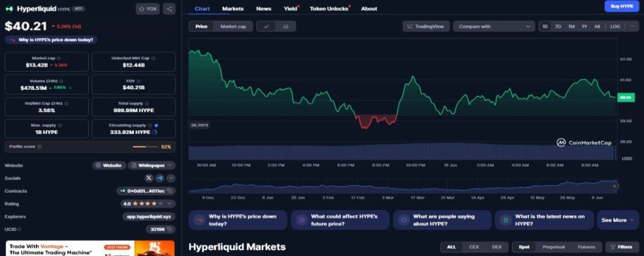
Task: Switch to line chart icon
Action: [266, 26]
